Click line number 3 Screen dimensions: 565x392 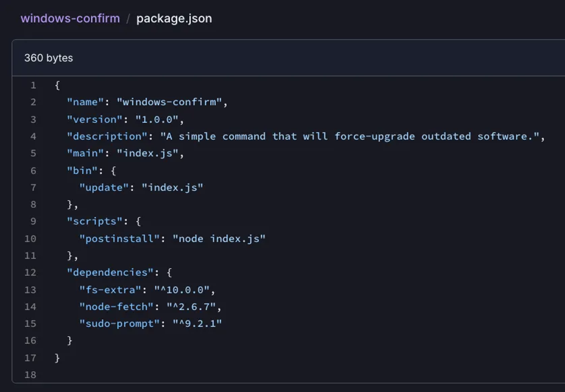[x=33, y=119]
